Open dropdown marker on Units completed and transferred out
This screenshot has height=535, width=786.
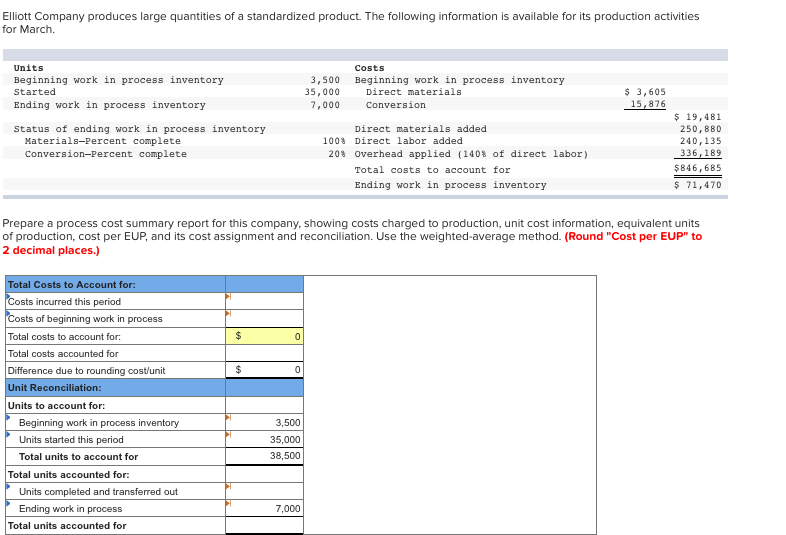click(228, 486)
